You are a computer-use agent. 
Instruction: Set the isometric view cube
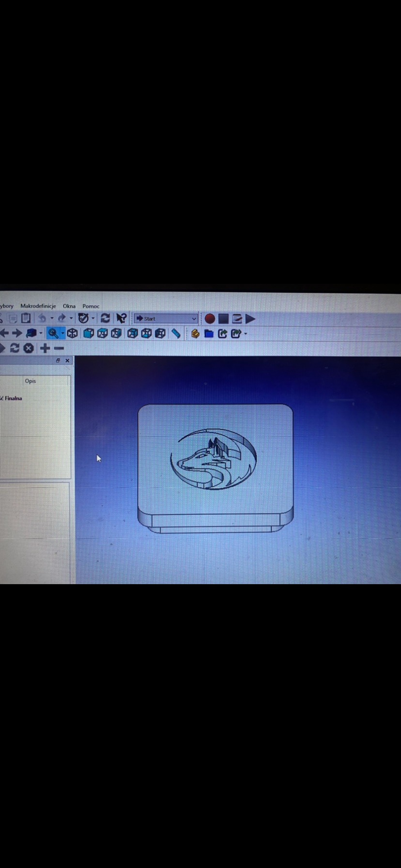[x=73, y=333]
